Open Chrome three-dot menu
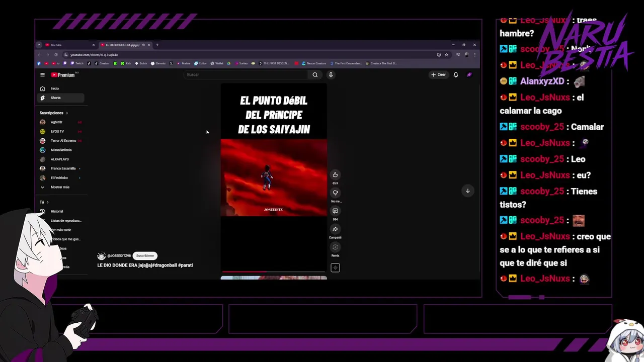The height and width of the screenshot is (362, 644). [475, 54]
